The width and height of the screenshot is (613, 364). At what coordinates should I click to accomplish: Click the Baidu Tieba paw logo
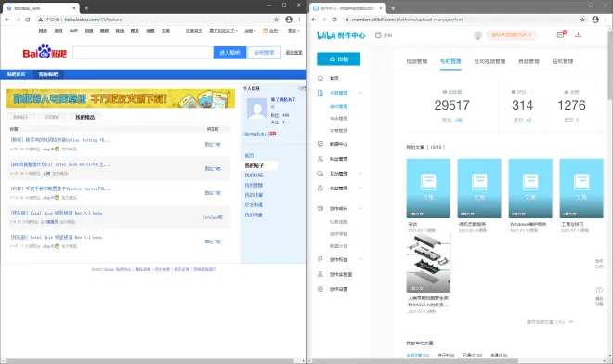tap(45, 51)
